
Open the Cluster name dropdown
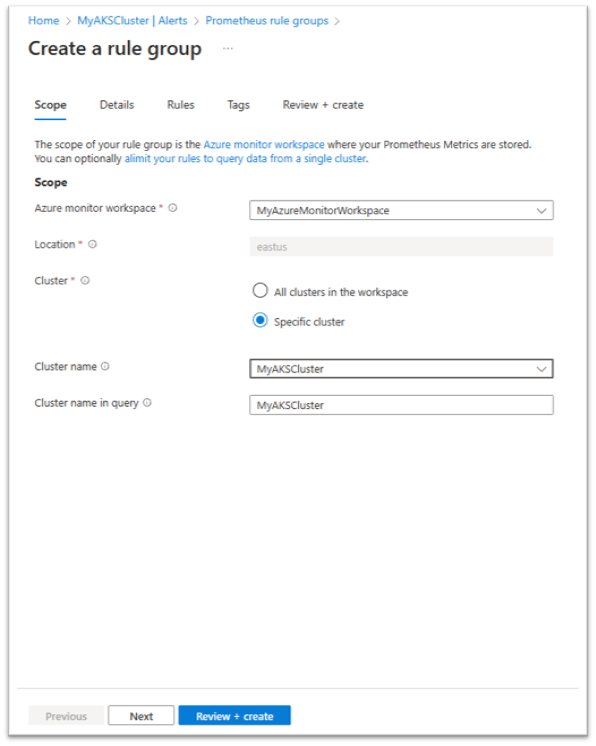coord(401,369)
